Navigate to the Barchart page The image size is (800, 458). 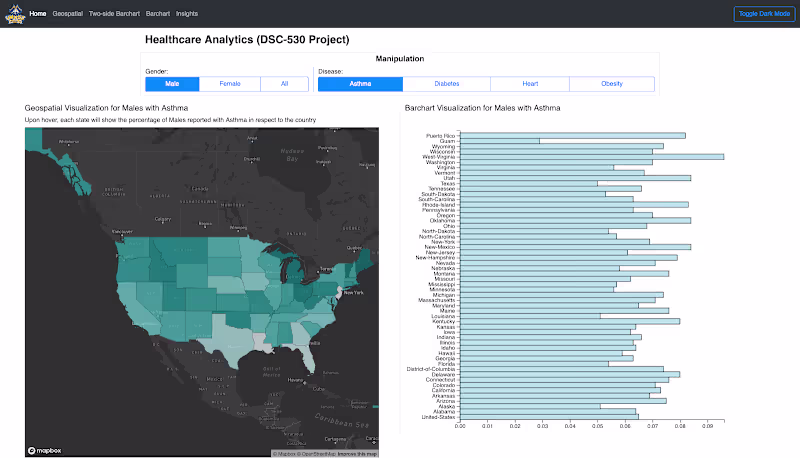[157, 14]
